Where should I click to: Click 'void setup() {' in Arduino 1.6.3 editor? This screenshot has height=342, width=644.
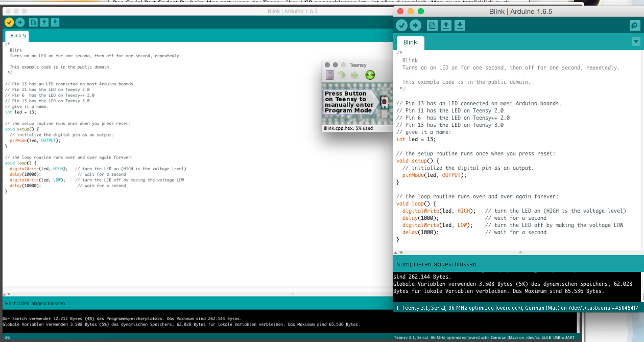(22, 129)
